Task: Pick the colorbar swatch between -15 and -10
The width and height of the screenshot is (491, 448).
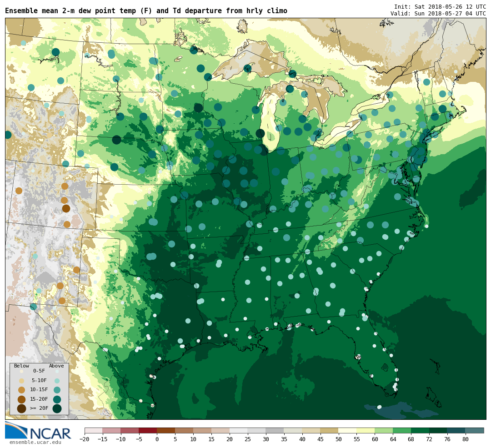Action: pyautogui.click(x=112, y=430)
